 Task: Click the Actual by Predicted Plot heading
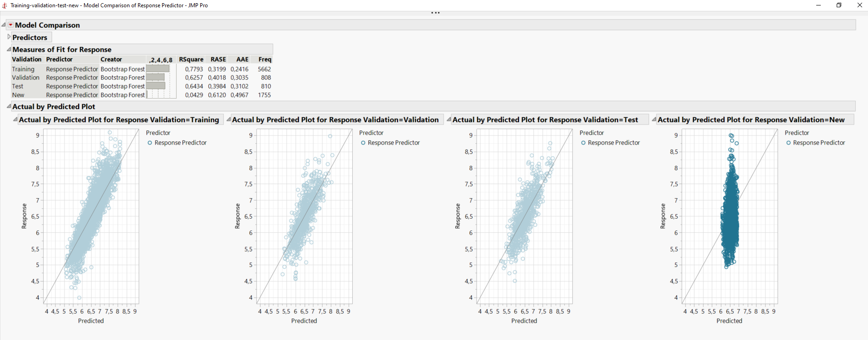click(x=54, y=106)
